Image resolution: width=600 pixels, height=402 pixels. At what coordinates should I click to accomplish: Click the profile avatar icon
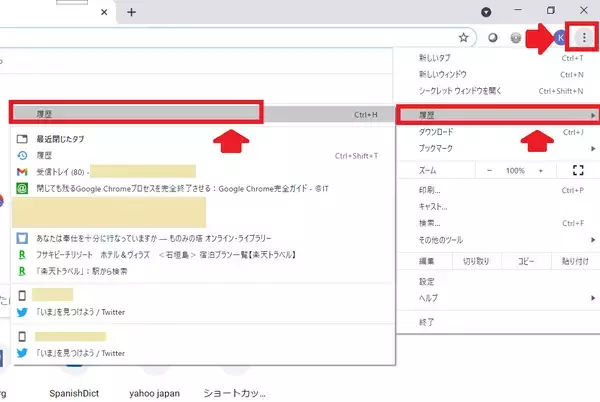pos(559,38)
